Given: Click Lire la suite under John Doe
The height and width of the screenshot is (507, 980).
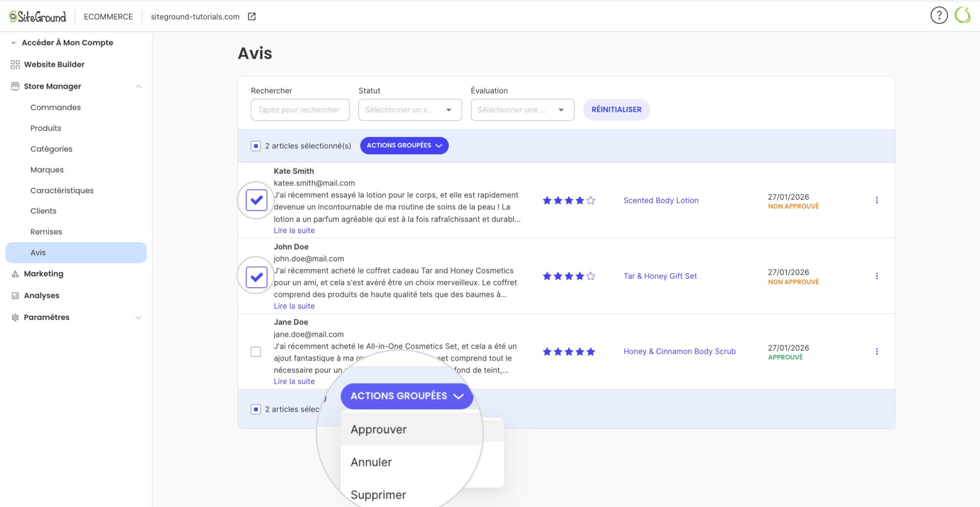Looking at the screenshot, I should (294, 306).
